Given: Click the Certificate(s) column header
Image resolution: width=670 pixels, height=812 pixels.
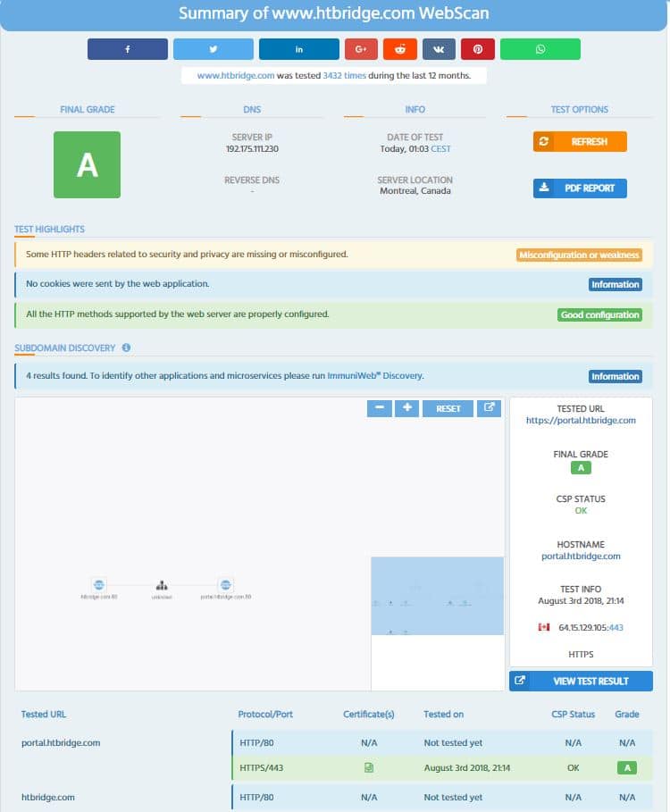Looking at the screenshot, I should [x=369, y=714].
